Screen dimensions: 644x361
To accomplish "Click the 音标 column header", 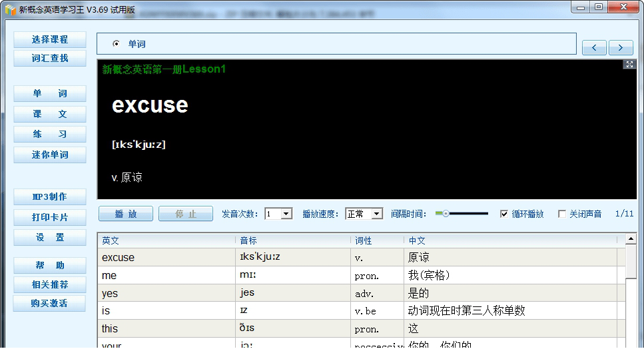I will pos(293,240).
